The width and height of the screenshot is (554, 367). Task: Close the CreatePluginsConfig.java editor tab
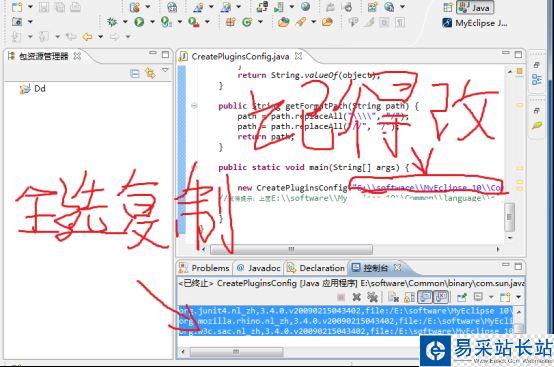[299, 56]
